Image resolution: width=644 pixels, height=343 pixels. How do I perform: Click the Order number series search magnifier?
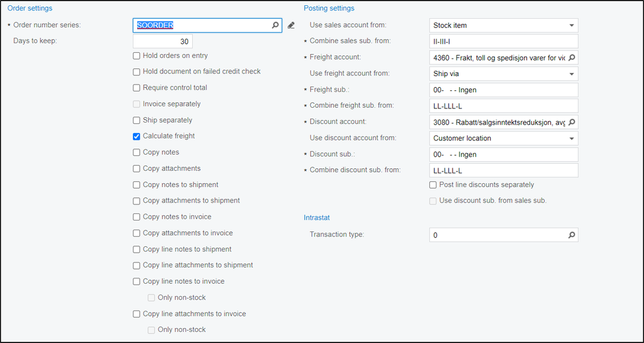click(275, 26)
